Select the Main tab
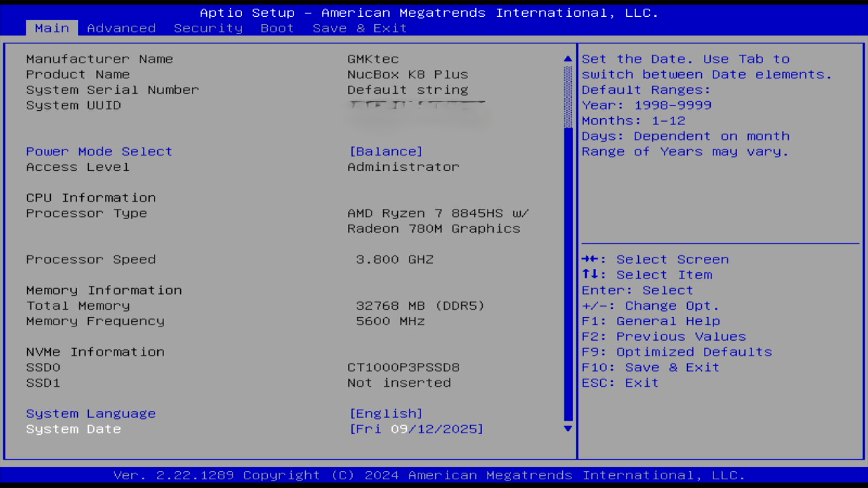Viewport: 868px width, 488px height. [52, 28]
